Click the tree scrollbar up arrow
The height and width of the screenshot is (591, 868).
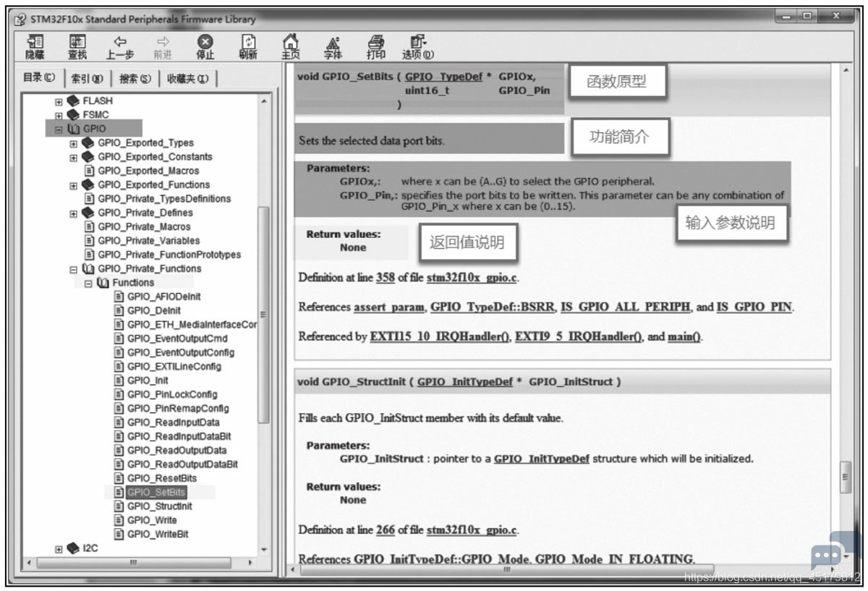point(263,101)
